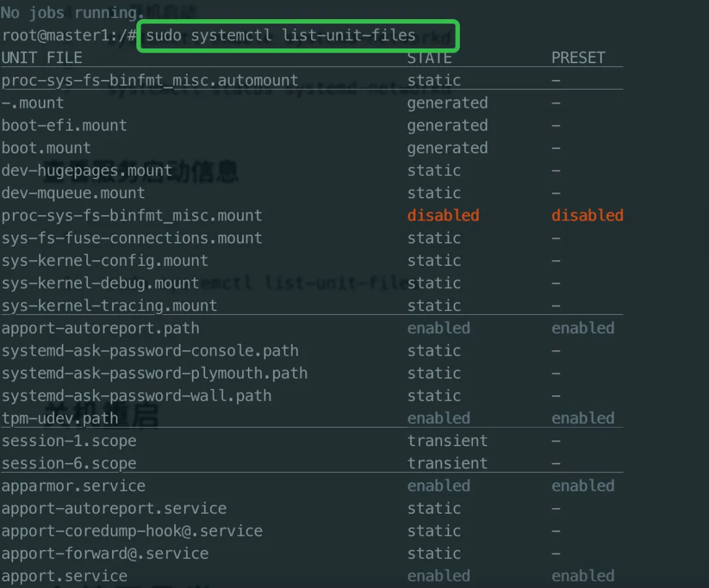Click tpm-udev.path unit name
Image resolution: width=709 pixels, height=588 pixels.
pyautogui.click(x=59, y=418)
